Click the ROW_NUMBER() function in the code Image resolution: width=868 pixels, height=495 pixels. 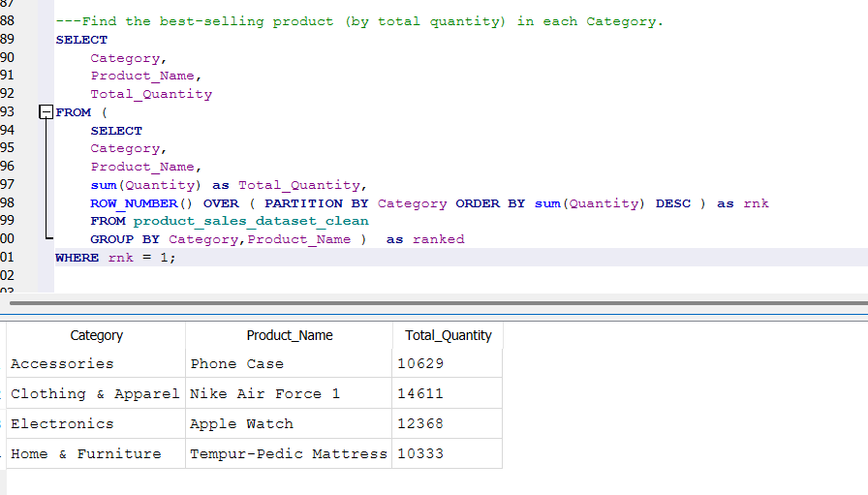(x=140, y=203)
